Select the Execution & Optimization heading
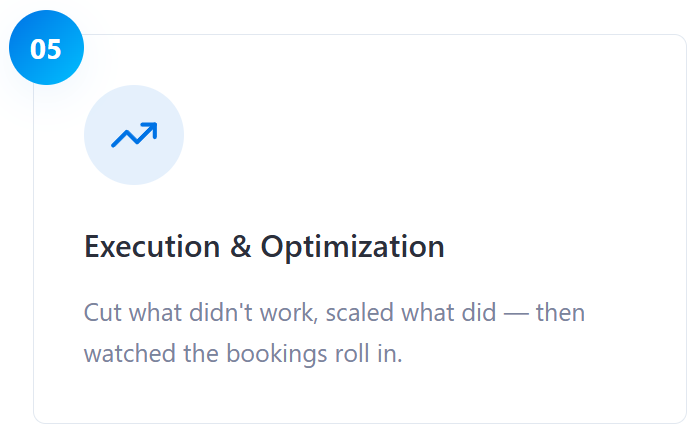This screenshot has height=436, width=700. pos(264,247)
